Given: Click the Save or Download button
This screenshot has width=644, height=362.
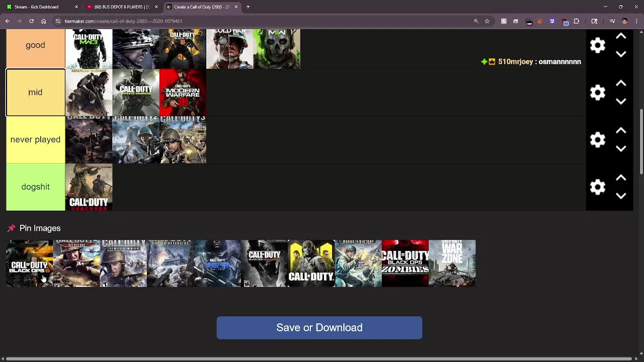Looking at the screenshot, I should (319, 328).
